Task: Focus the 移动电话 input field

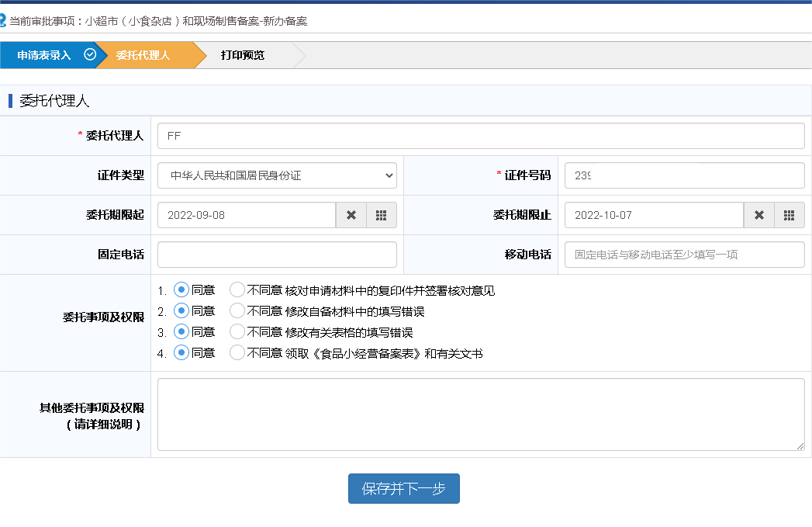Action: 685,255
